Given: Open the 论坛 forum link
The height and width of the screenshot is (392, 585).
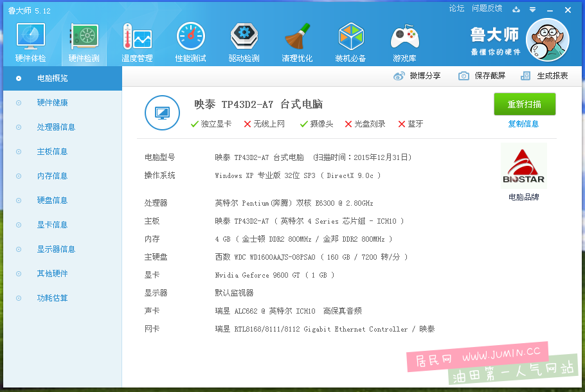Looking at the screenshot, I should point(456,8).
